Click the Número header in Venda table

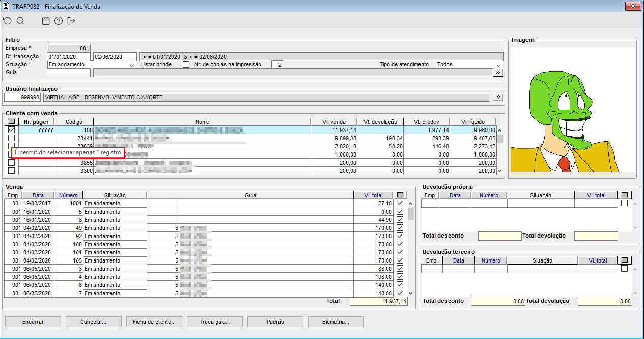68,195
